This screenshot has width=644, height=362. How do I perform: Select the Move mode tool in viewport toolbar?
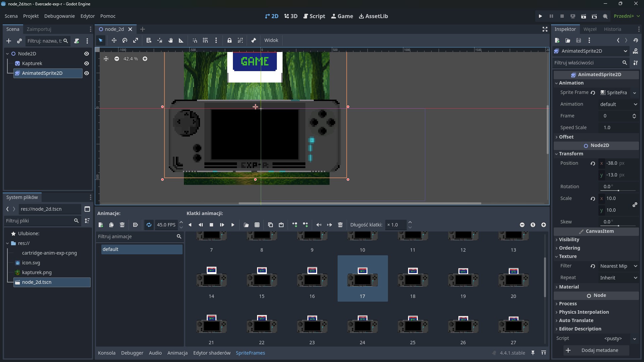(x=114, y=40)
